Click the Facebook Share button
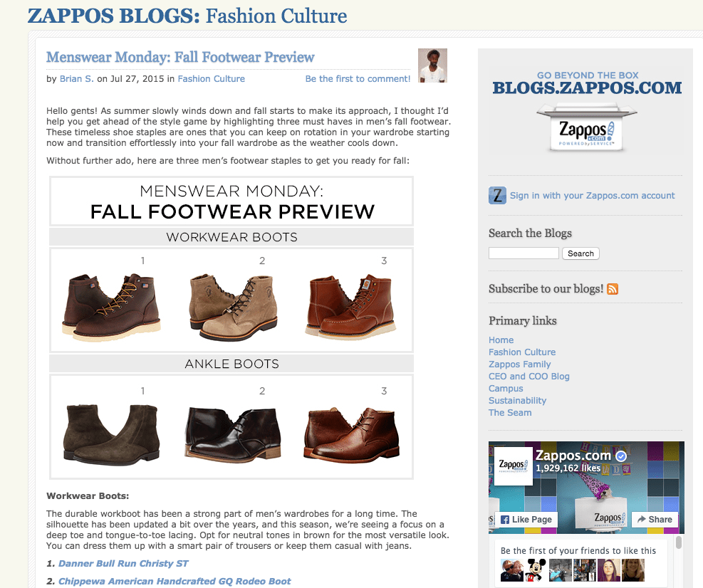Screen dimensions: 703x588 [x=655, y=520]
